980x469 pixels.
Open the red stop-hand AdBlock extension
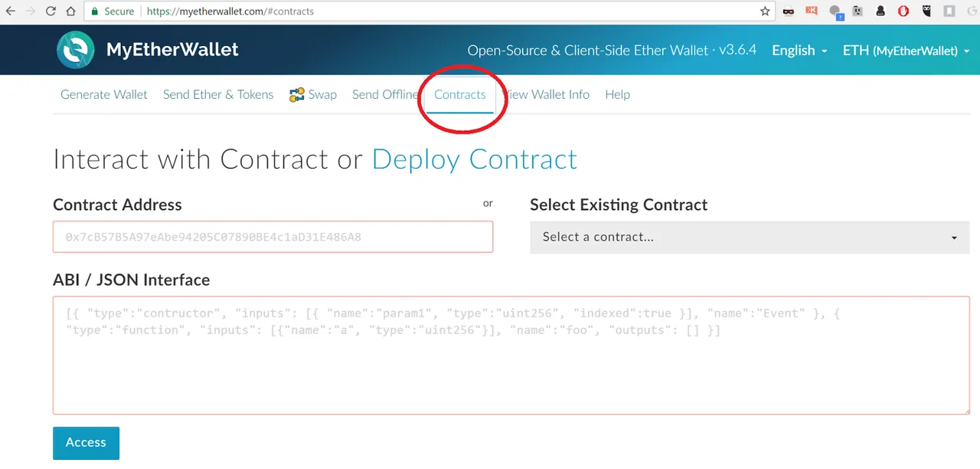(903, 11)
